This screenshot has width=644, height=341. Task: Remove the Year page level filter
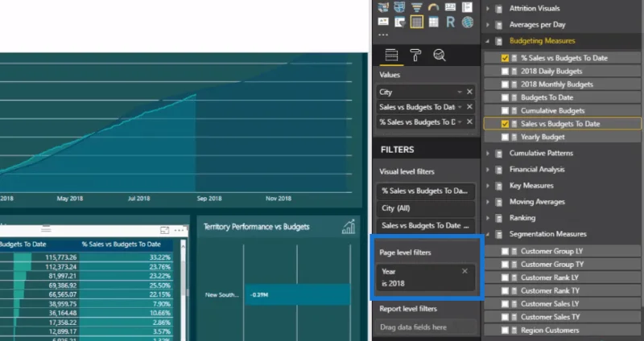coord(464,271)
